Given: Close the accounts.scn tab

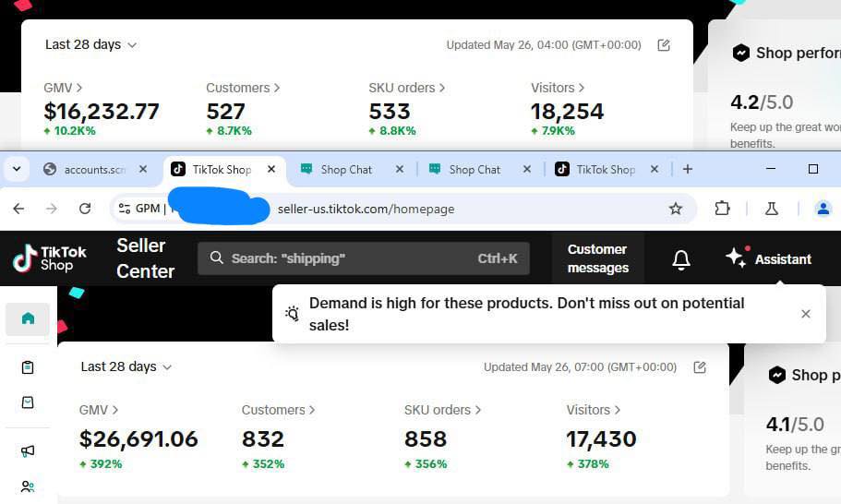Looking at the screenshot, I should click(x=143, y=170).
